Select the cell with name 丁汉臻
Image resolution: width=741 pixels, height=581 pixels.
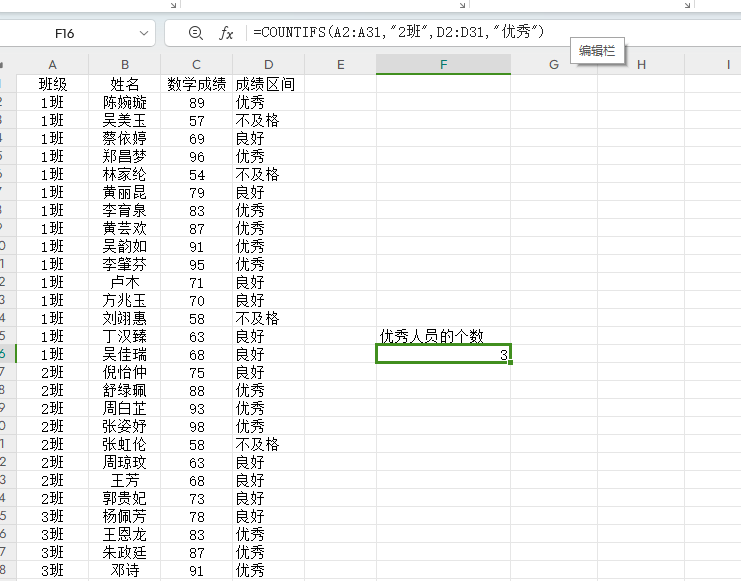[x=125, y=336]
